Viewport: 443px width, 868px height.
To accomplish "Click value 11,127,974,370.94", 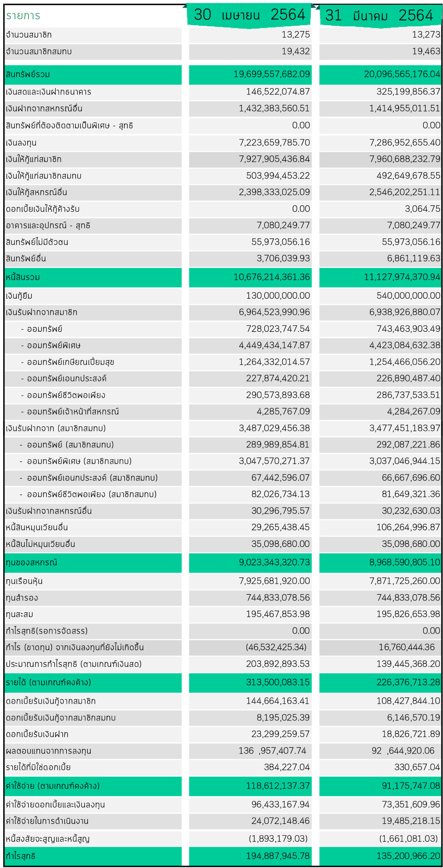I will pyautogui.click(x=402, y=277).
